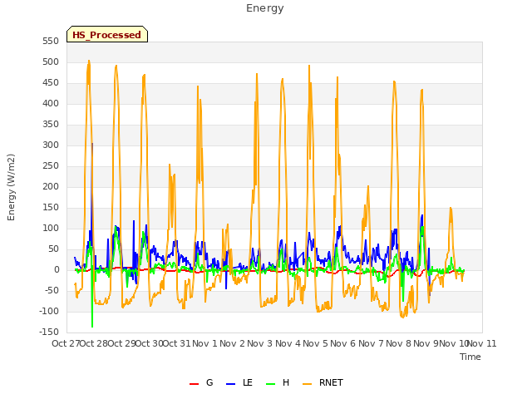Click the -50 y-axis tick label
The image size is (532, 399).
[52, 290]
